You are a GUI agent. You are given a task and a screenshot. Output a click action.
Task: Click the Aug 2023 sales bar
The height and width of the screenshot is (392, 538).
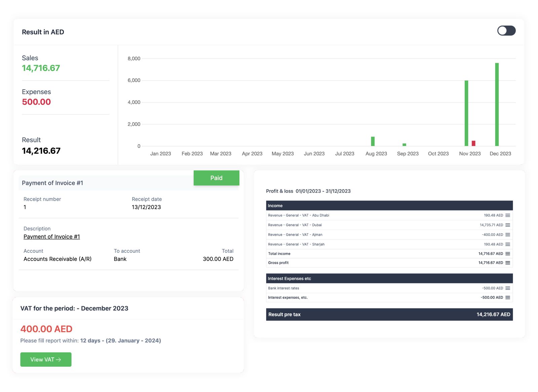coord(373,141)
